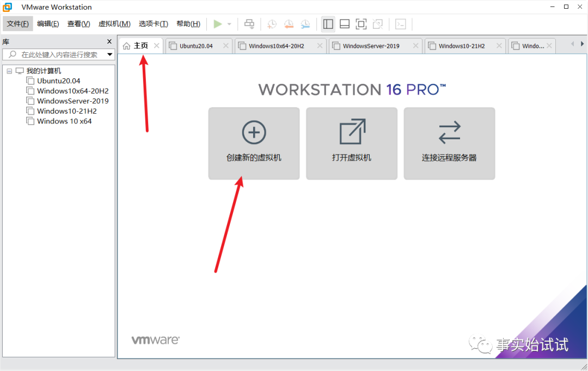The image size is (588, 371).
Task: Toggle the thumbnail bar view icon
Action: point(344,24)
